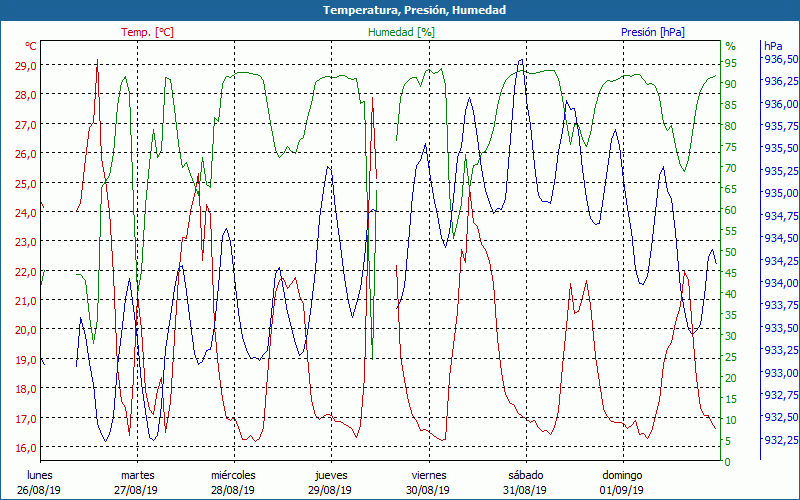Click the title 'Temperatura, Presión, Humedad'
Viewport: 800px width, 500px height.
click(414, 10)
